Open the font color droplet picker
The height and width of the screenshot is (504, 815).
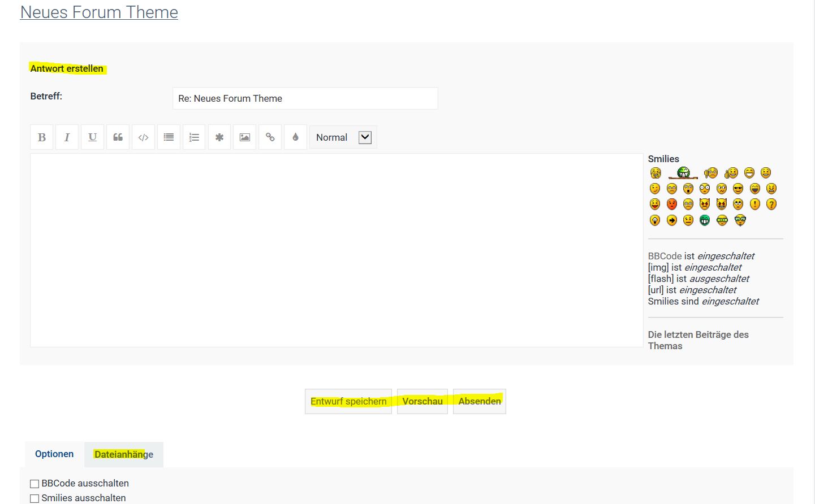(295, 137)
